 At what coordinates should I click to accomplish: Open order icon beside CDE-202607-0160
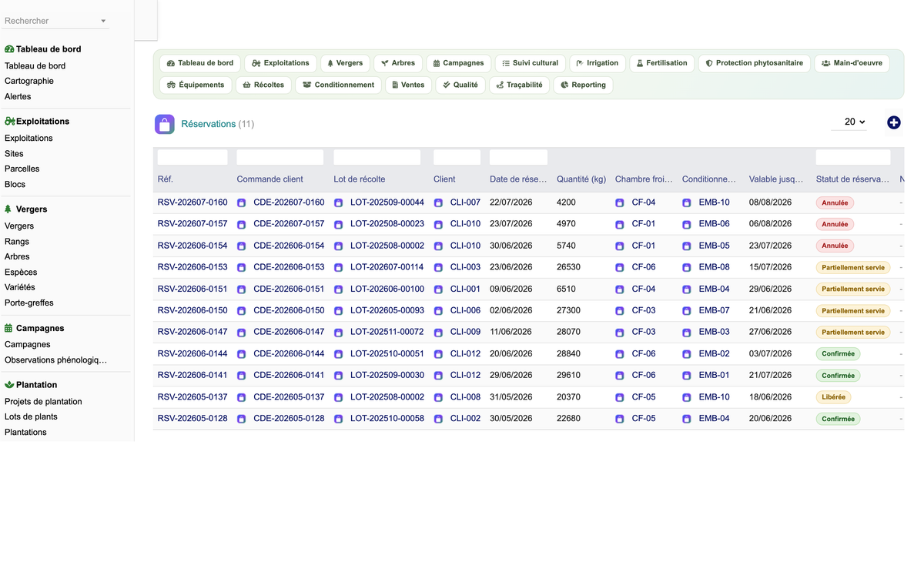point(241,203)
